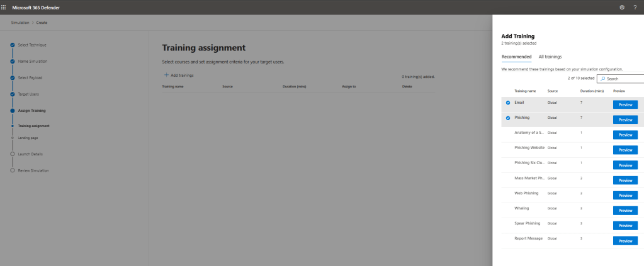
Task: Click the Select Technique completed step icon
Action: coord(12,45)
